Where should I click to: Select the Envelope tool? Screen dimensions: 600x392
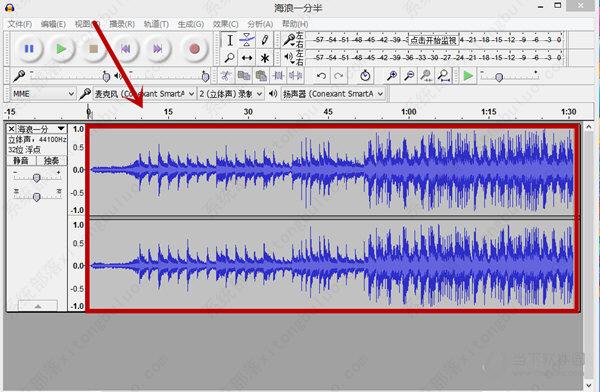point(247,40)
